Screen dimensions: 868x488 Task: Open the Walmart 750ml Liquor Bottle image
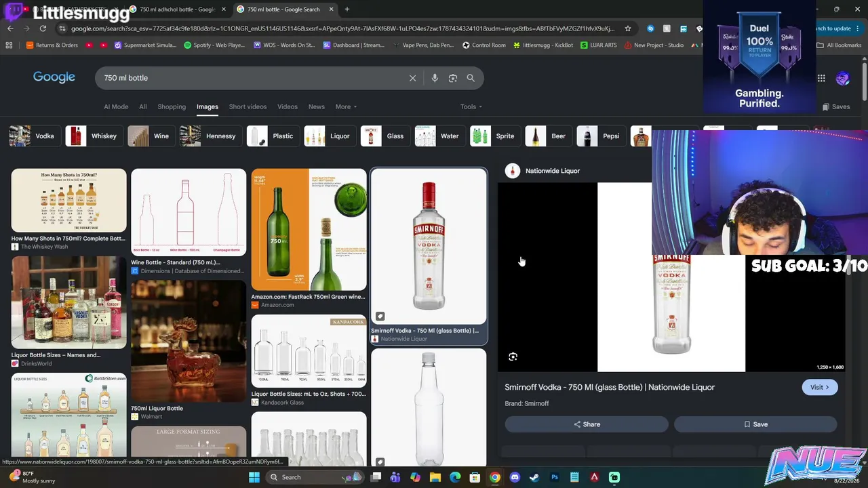point(189,342)
